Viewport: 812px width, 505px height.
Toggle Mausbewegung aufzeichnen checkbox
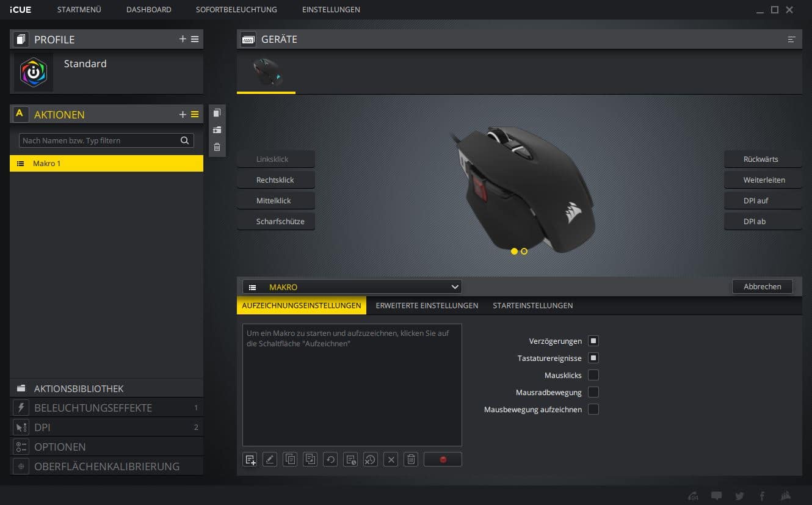593,409
